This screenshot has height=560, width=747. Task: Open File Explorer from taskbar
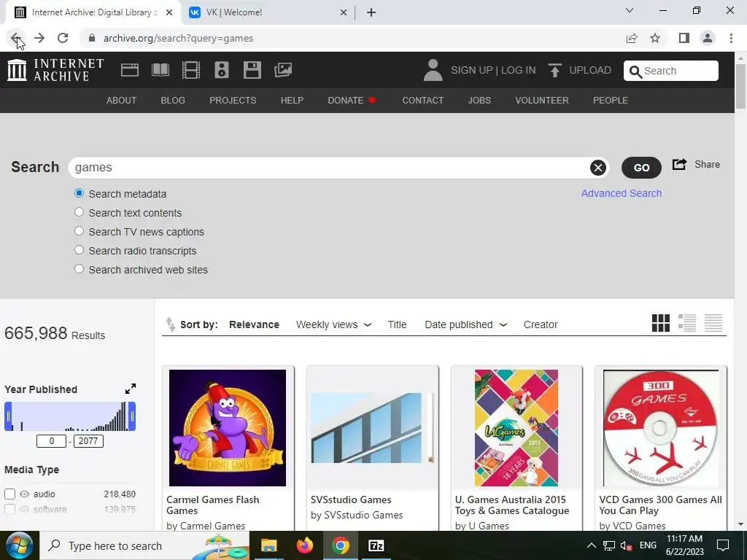tap(268, 545)
